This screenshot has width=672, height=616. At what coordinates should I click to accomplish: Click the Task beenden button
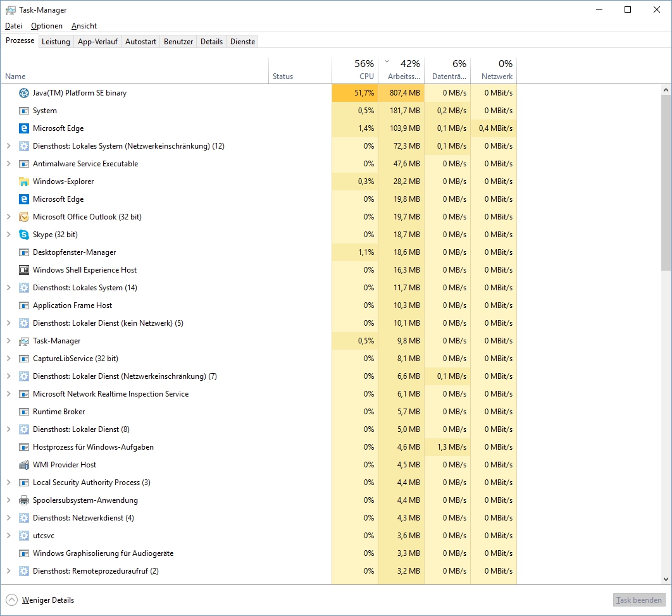tap(639, 600)
